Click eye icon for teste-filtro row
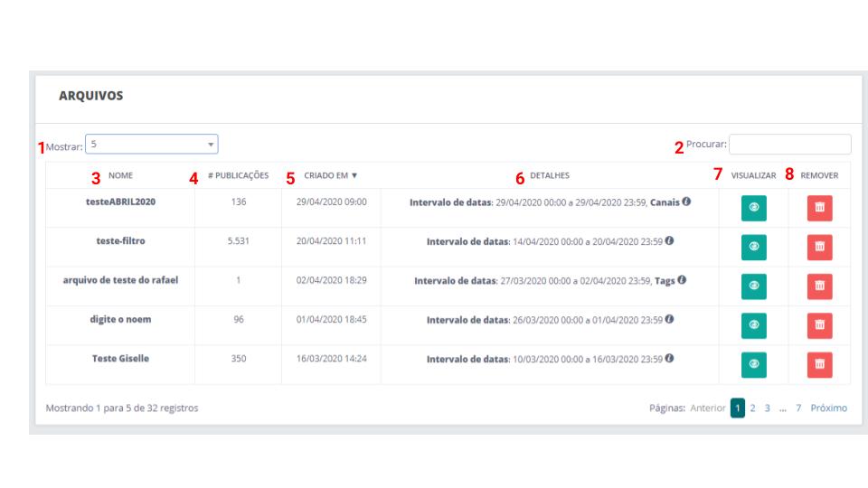The width and height of the screenshot is (868, 488). (753, 247)
